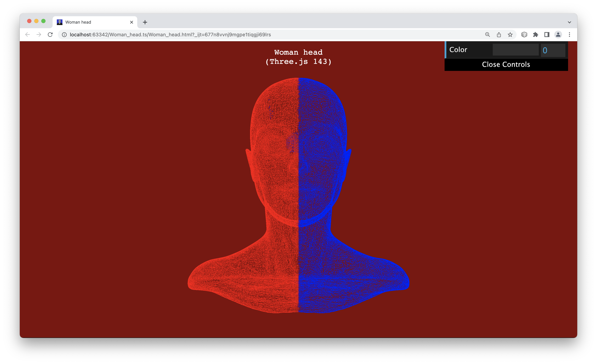View site information icon in address bar
The height and width of the screenshot is (364, 597).
[64, 35]
